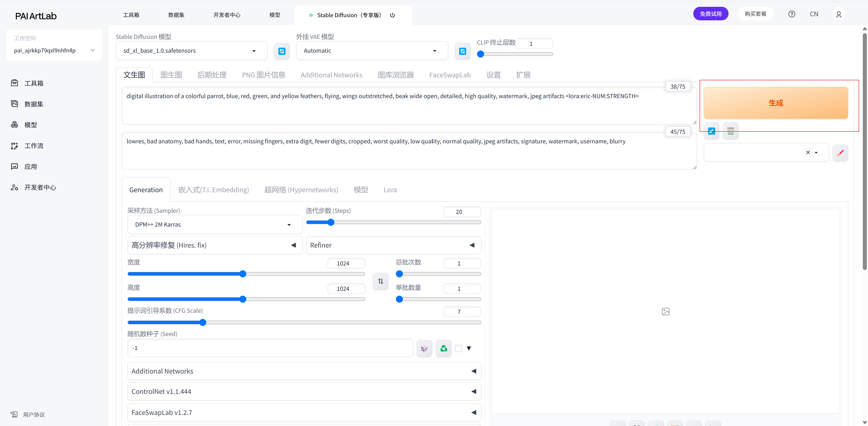Click the orange 生成 generate button
The image size is (868, 426).
(775, 103)
